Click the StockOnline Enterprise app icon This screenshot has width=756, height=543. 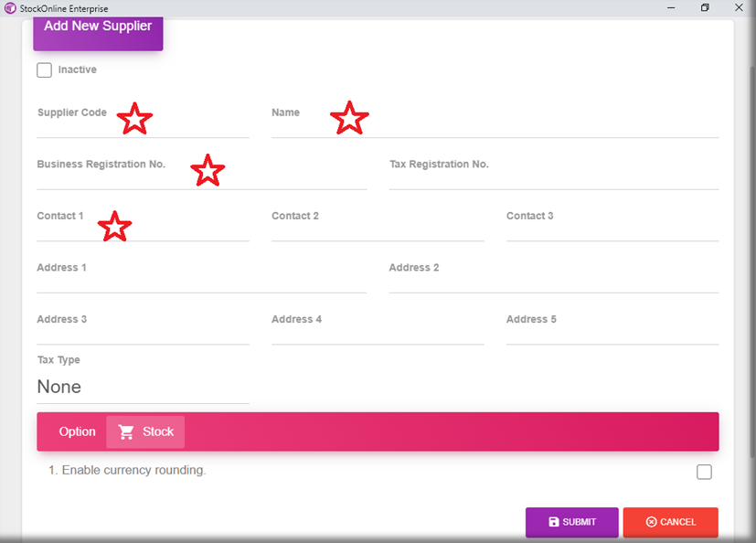coord(9,8)
